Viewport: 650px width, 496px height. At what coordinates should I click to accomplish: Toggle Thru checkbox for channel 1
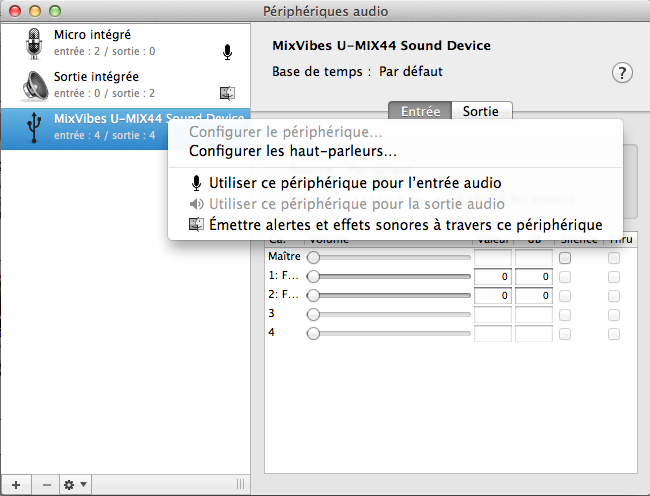614,277
